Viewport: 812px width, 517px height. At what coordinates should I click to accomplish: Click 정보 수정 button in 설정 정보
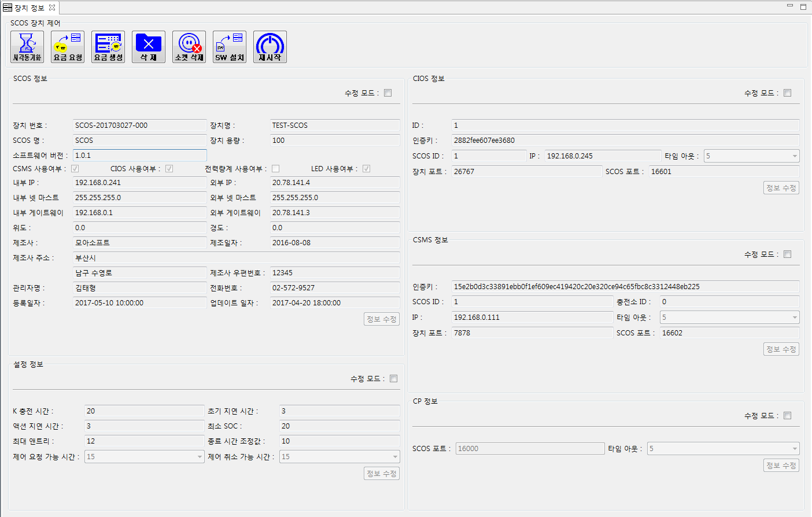click(382, 474)
